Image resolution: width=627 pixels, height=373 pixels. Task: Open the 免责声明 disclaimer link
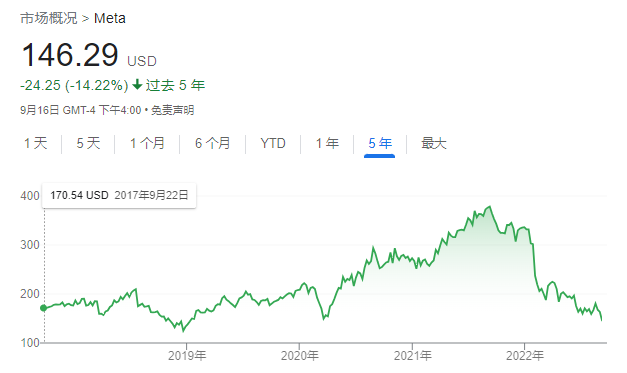(x=172, y=110)
